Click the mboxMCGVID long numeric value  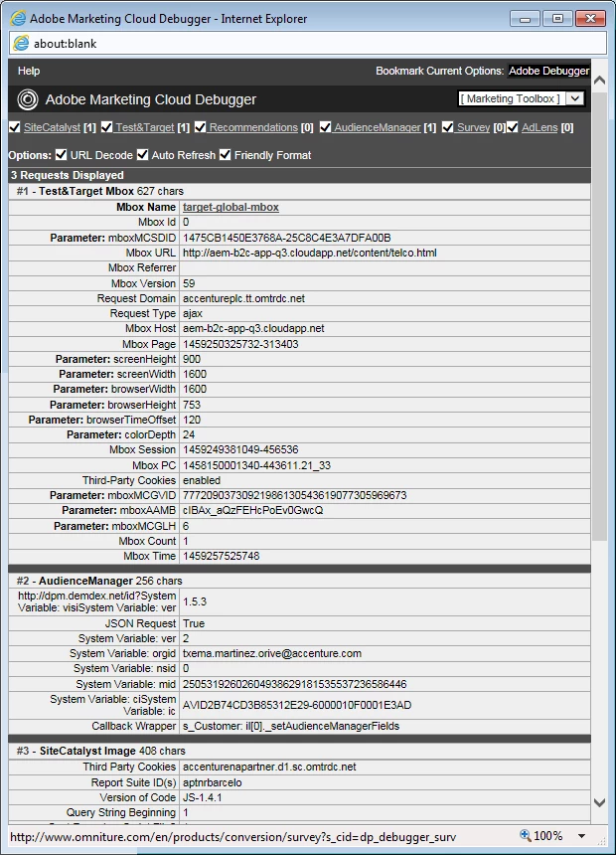(294, 496)
